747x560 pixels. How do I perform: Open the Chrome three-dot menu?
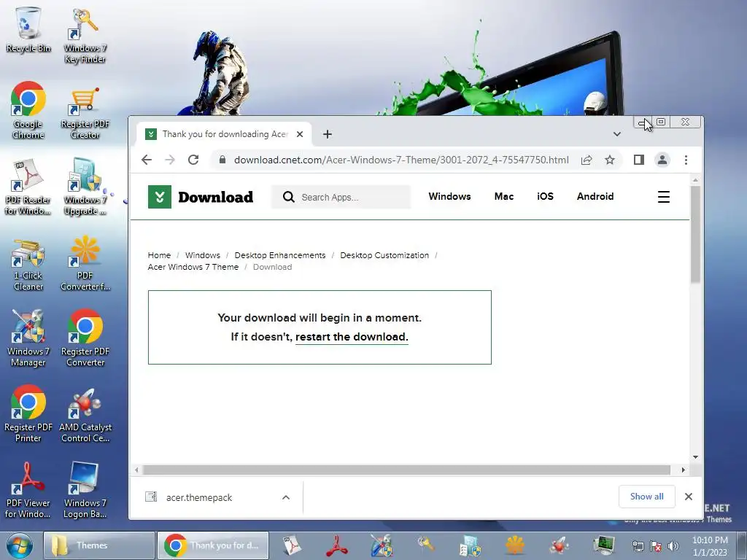pos(686,160)
